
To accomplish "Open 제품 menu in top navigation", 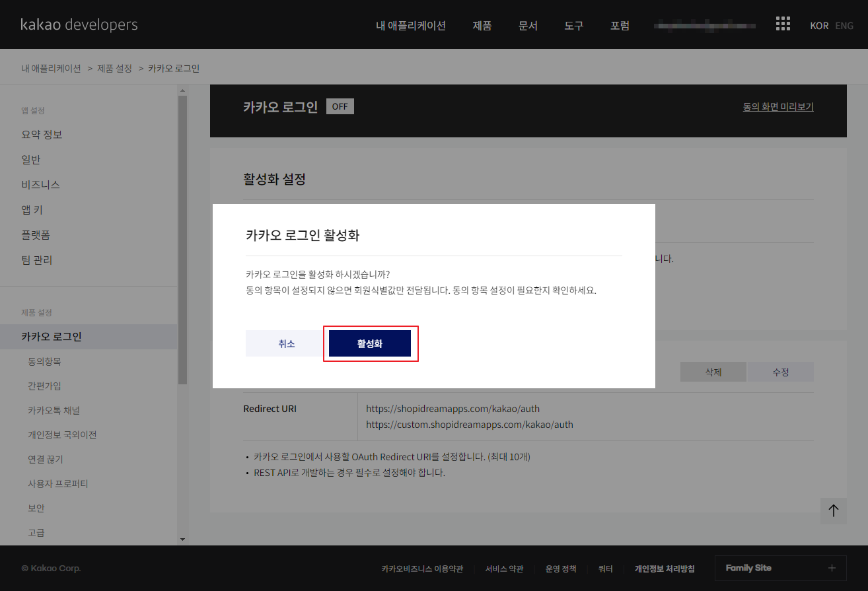I will click(482, 26).
